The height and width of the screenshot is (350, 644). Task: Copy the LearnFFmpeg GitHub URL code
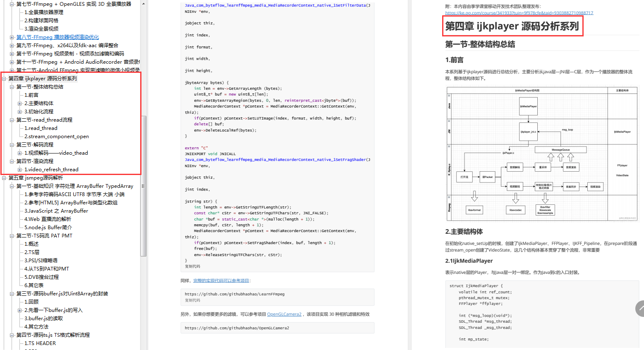pyautogui.click(x=192, y=300)
